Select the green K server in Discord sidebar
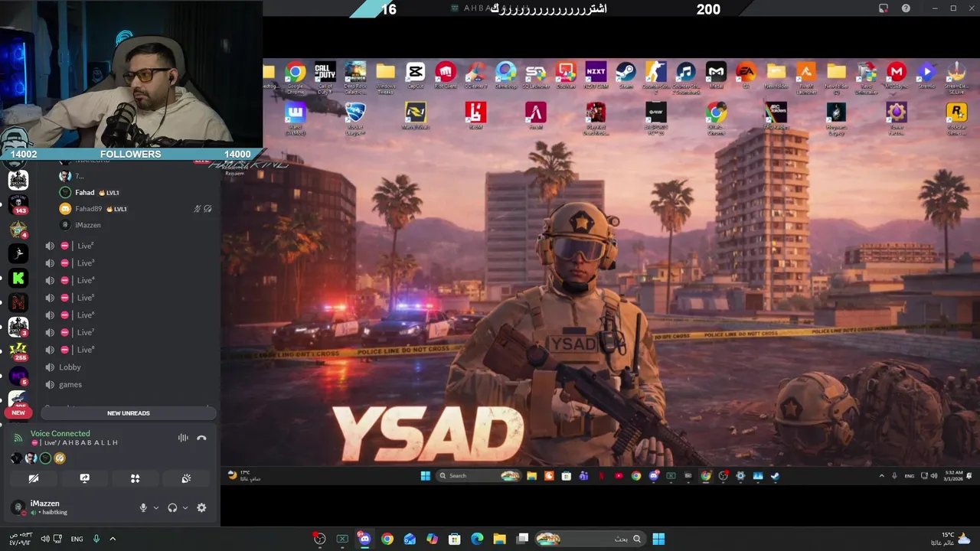The width and height of the screenshot is (980, 551). pyautogui.click(x=18, y=279)
